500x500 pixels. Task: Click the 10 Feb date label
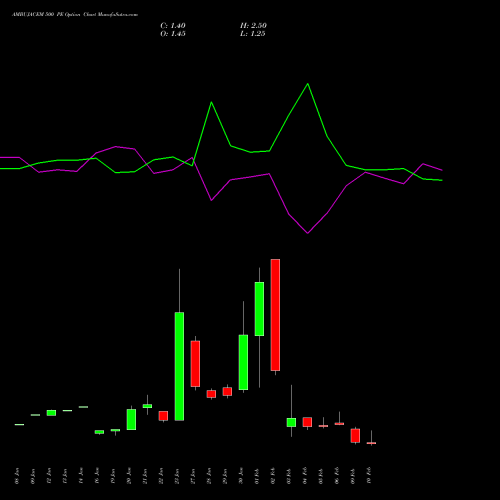click(x=369, y=476)
